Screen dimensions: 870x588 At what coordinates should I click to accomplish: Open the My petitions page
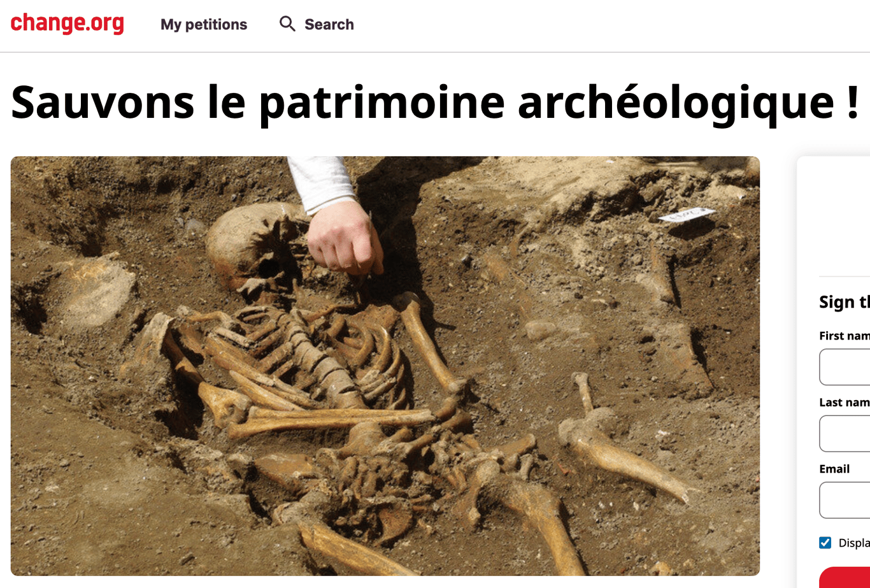pos(204,24)
